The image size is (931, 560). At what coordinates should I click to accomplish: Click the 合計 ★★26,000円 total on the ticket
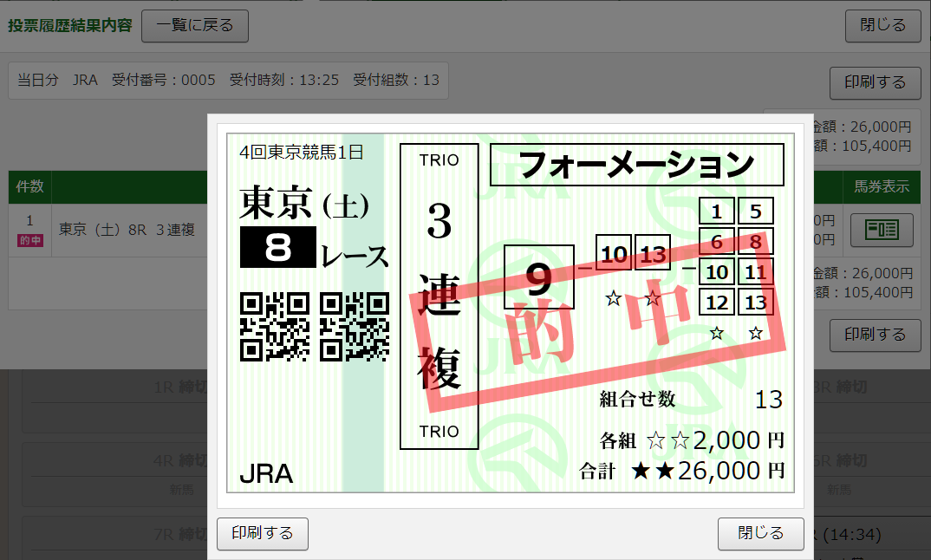[681, 471]
